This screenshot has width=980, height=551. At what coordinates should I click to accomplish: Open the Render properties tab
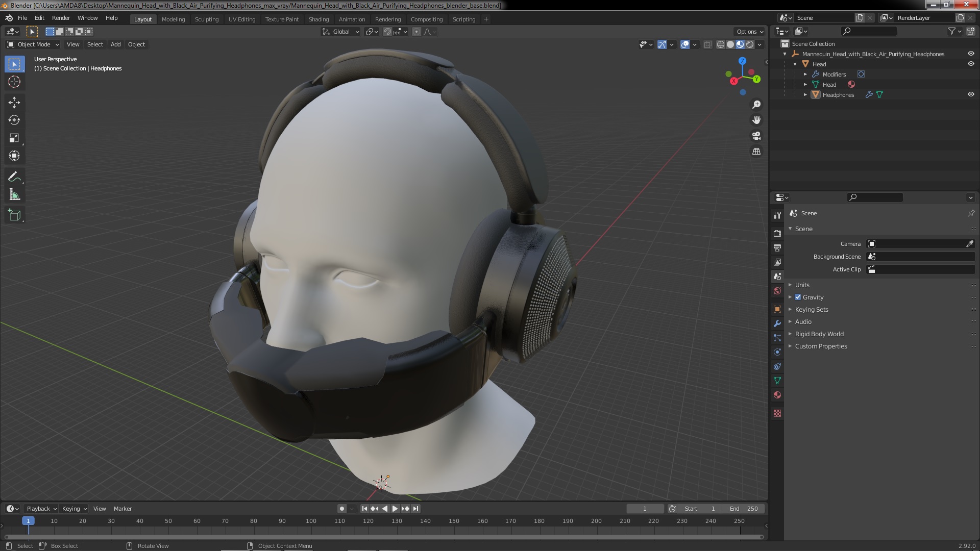pyautogui.click(x=777, y=233)
